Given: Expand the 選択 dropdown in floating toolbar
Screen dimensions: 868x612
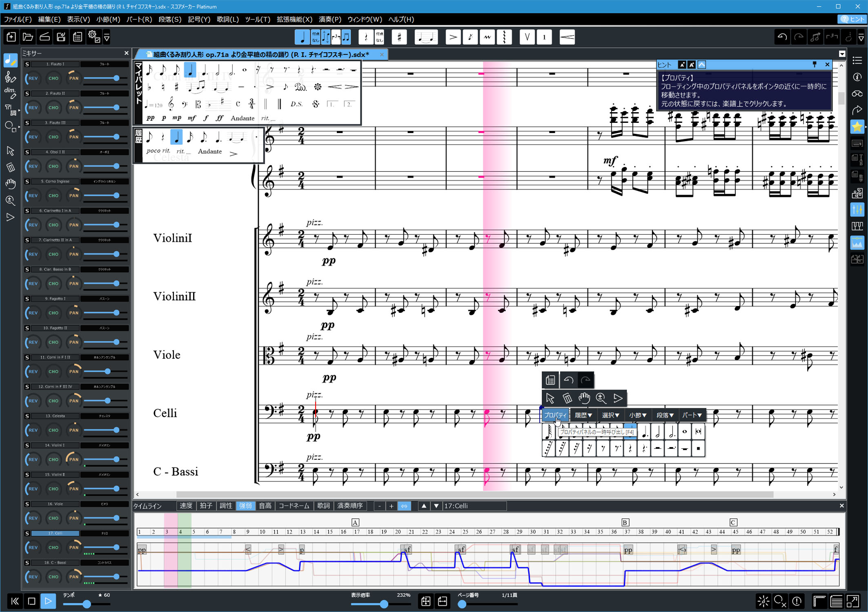Looking at the screenshot, I should pyautogui.click(x=610, y=415).
